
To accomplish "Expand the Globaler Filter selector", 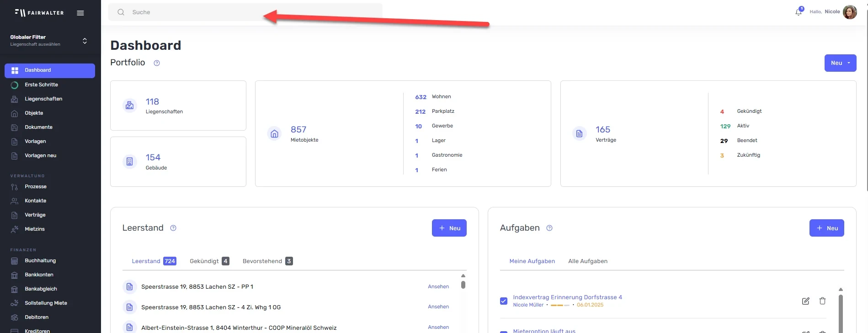I will click(x=85, y=41).
